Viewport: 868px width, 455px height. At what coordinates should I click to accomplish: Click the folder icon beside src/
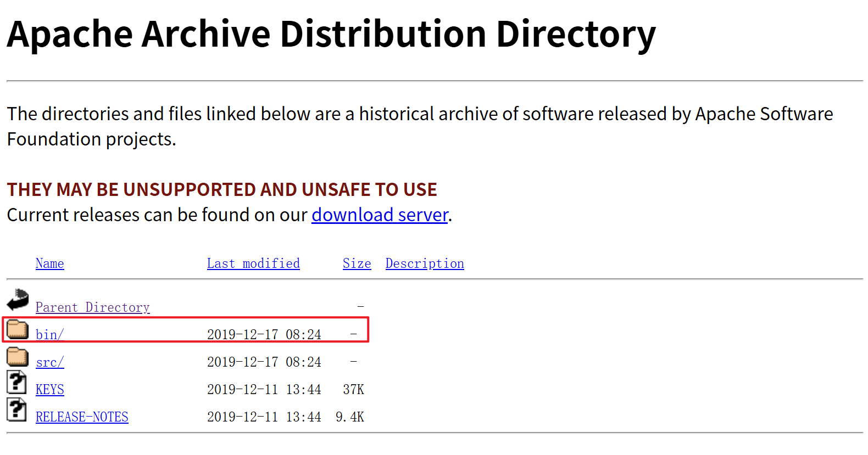18,357
